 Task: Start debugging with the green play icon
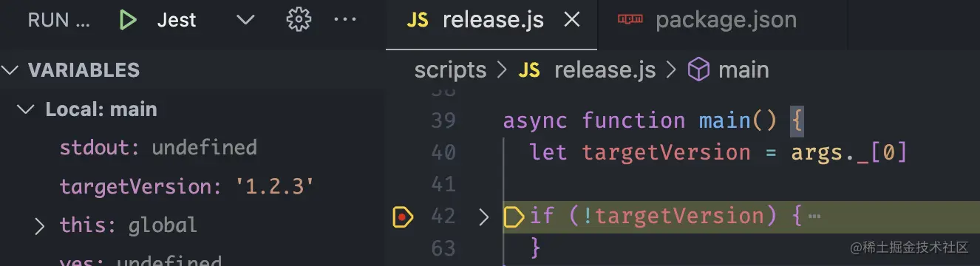pyautogui.click(x=128, y=20)
